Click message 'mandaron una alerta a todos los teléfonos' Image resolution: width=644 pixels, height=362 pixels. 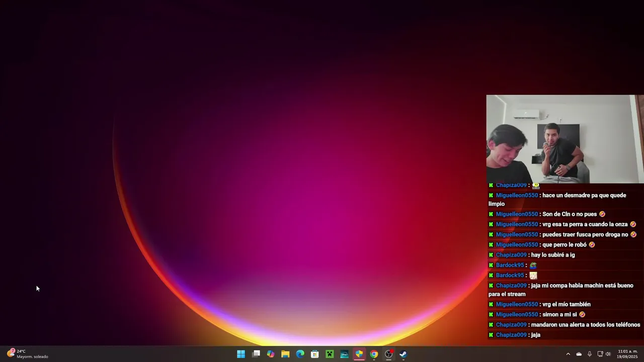586,325
